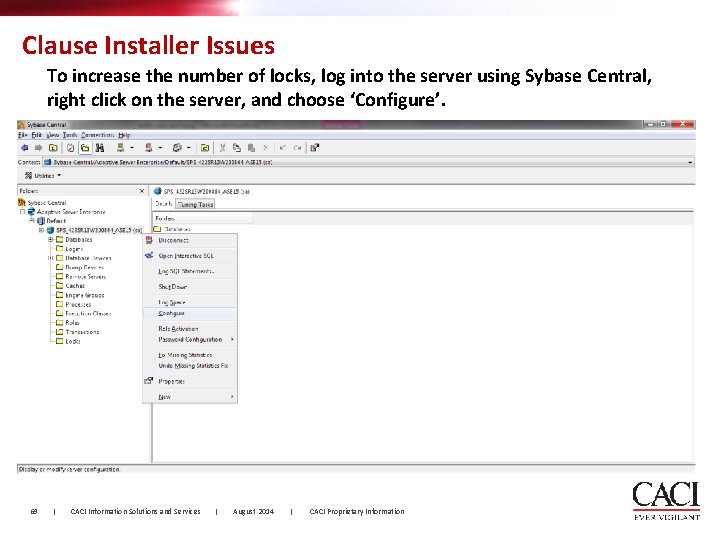Select Remote Servers in the folder tree
The image size is (720, 540).
[x=85, y=276]
